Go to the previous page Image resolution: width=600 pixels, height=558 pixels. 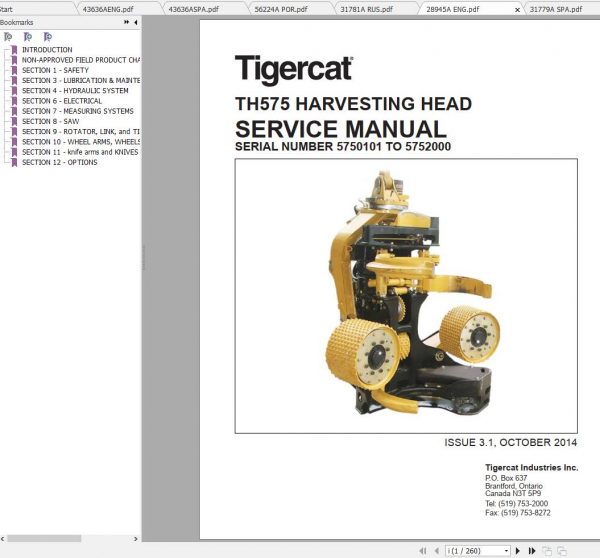click(x=437, y=551)
